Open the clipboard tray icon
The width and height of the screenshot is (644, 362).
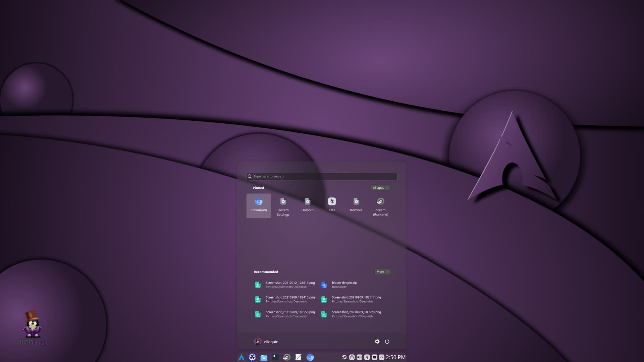(x=352, y=357)
